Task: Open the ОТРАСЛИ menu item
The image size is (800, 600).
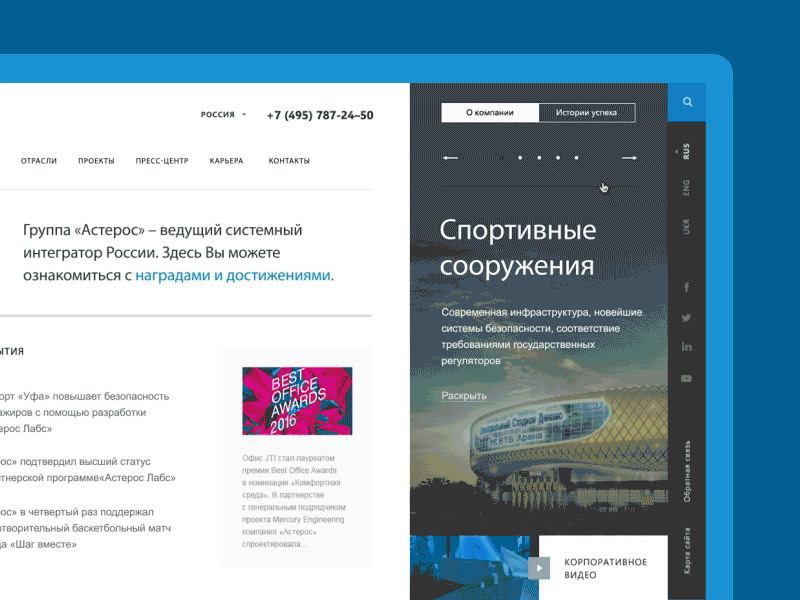Action: click(39, 161)
